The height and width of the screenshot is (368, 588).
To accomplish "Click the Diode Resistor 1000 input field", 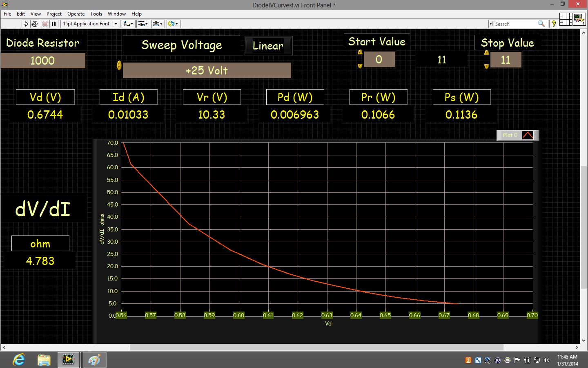I will [43, 61].
